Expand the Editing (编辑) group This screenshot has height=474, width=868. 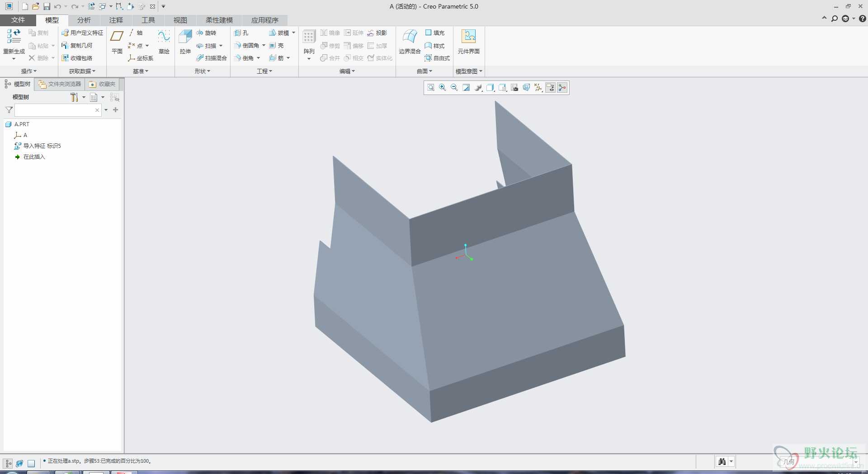(x=347, y=71)
